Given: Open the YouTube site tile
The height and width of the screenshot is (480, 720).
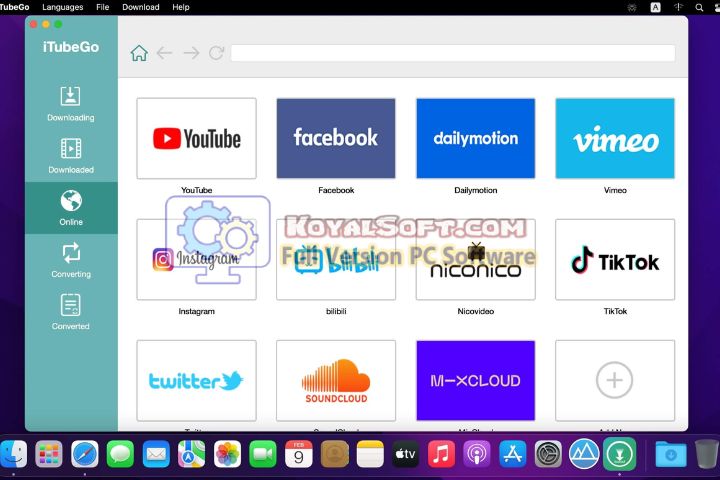Looking at the screenshot, I should point(197,138).
